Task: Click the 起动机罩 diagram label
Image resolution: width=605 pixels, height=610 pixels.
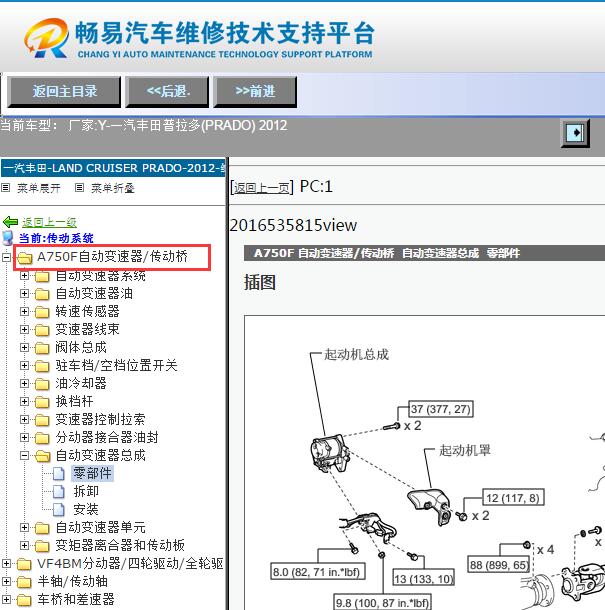Action: click(465, 450)
